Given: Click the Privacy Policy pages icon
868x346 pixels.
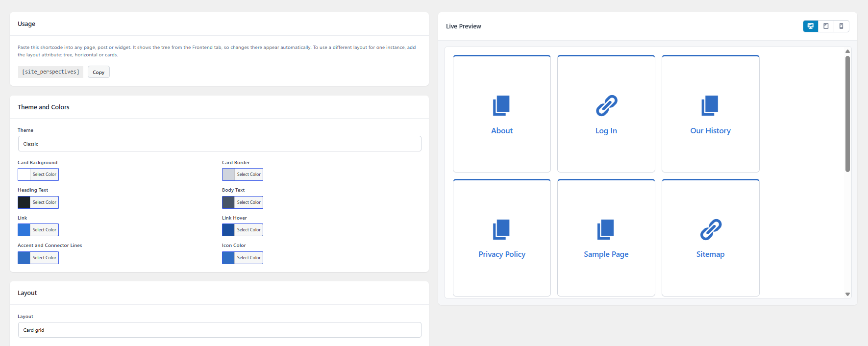Looking at the screenshot, I should click(x=501, y=229).
